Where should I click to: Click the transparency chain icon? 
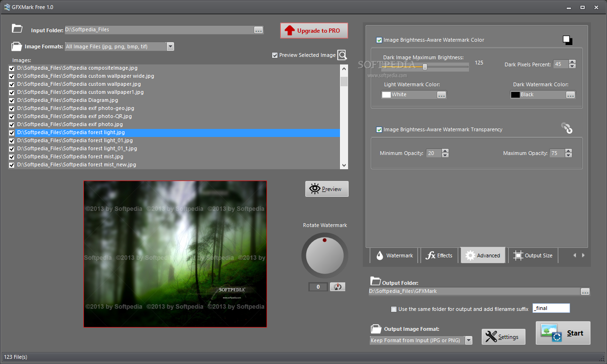[x=567, y=128]
